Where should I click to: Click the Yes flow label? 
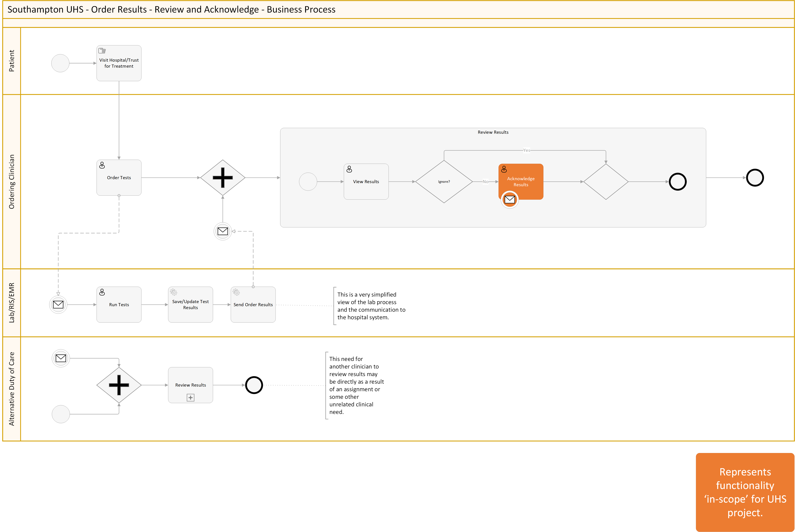point(527,150)
